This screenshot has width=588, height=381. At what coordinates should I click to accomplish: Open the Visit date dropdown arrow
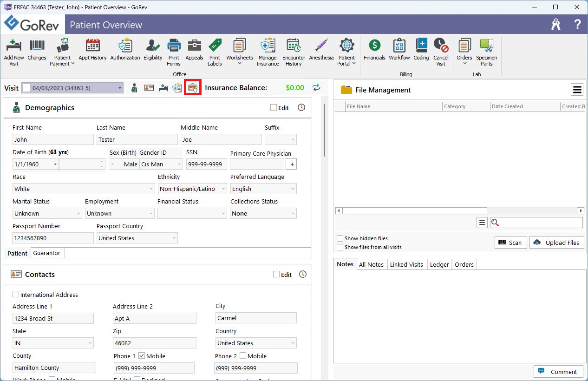pyautogui.click(x=120, y=88)
